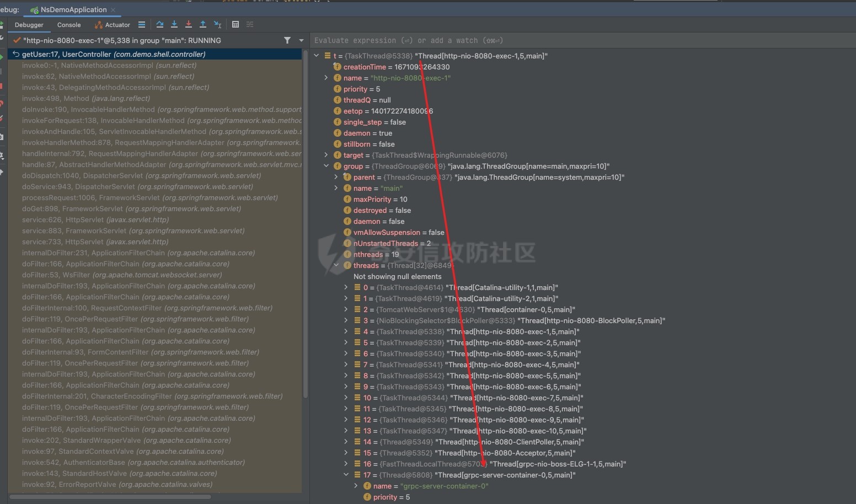Click the Step Over debugger icon

point(159,24)
